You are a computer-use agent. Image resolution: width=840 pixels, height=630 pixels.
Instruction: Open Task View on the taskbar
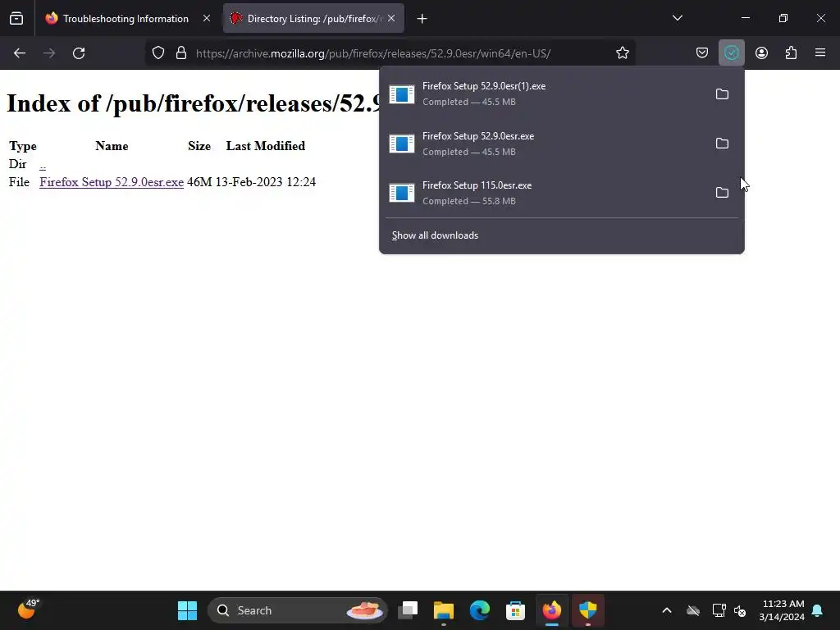click(408, 610)
